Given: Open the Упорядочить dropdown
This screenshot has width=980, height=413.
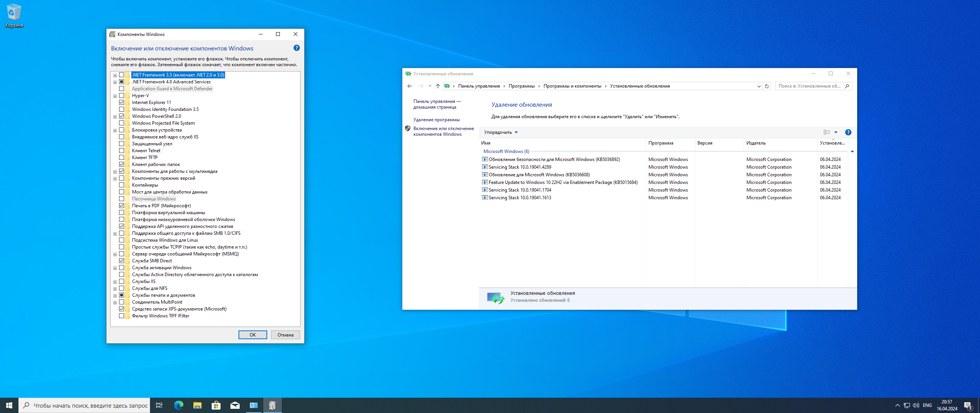Looking at the screenshot, I should click(x=501, y=132).
